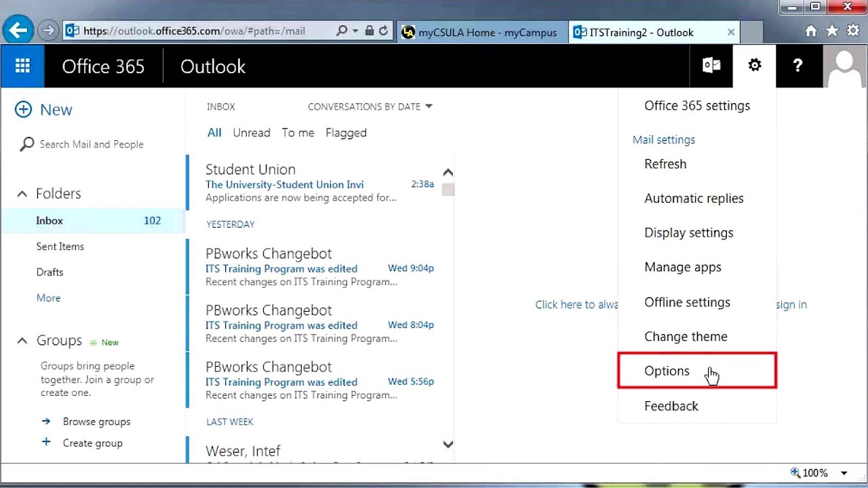Viewport: 868px width, 488px height.
Task: Click the New mail button label
Action: tap(56, 110)
